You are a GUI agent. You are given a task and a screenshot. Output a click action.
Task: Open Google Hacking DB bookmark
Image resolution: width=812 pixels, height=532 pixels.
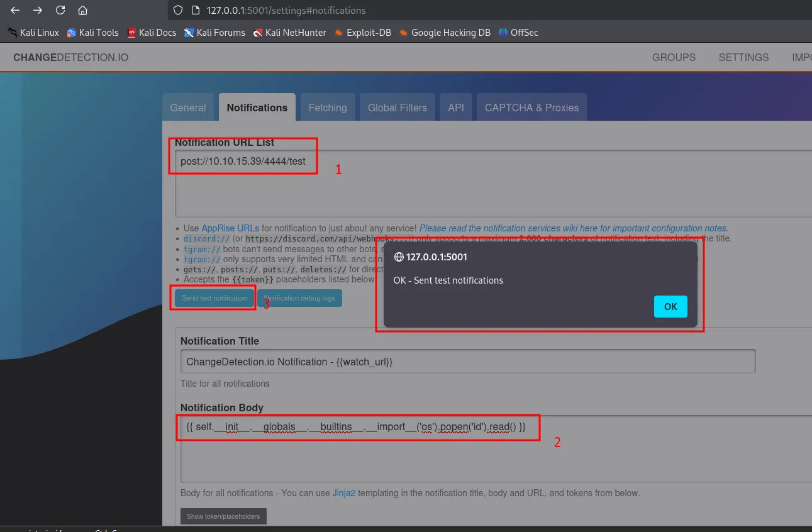point(445,33)
